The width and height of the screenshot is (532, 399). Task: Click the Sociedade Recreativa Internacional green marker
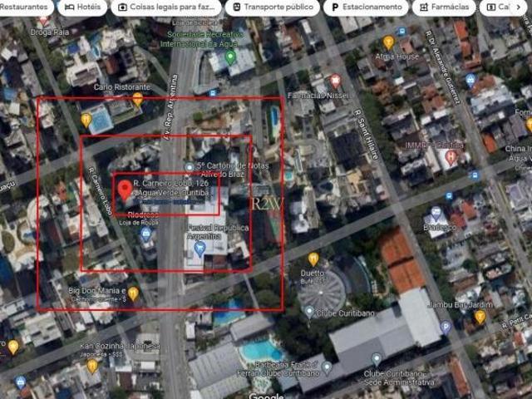coord(230,57)
